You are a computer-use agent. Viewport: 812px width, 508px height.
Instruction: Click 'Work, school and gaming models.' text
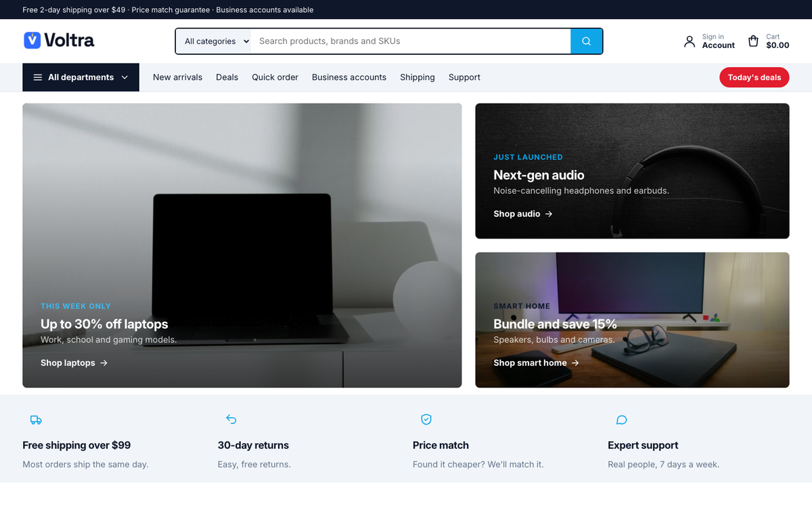click(x=108, y=340)
